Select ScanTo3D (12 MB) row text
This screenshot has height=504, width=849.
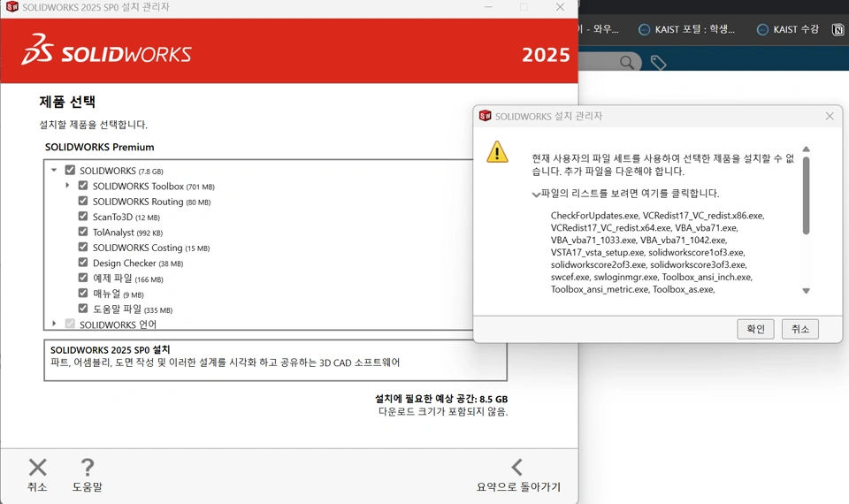(126, 218)
